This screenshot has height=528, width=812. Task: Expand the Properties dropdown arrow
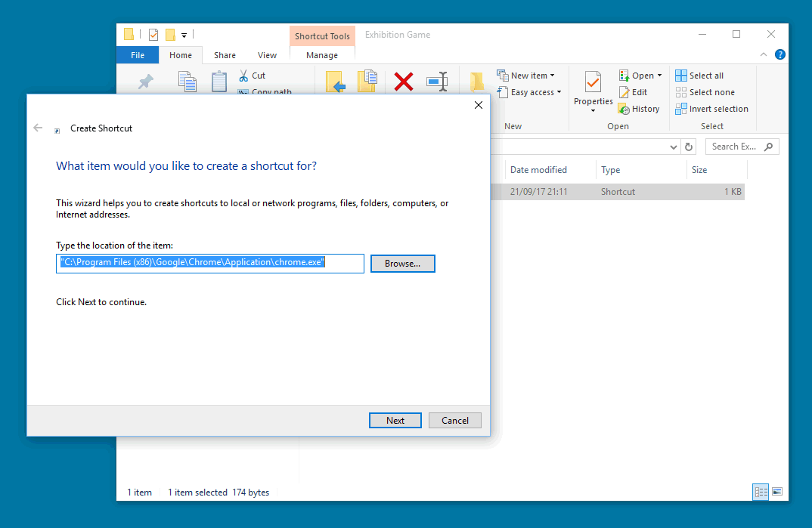click(x=593, y=111)
